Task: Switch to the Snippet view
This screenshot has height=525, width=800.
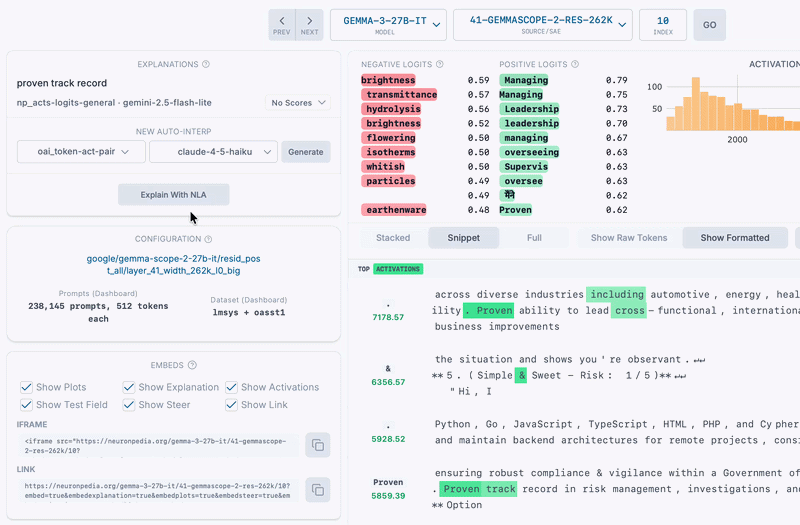Action: [x=463, y=238]
